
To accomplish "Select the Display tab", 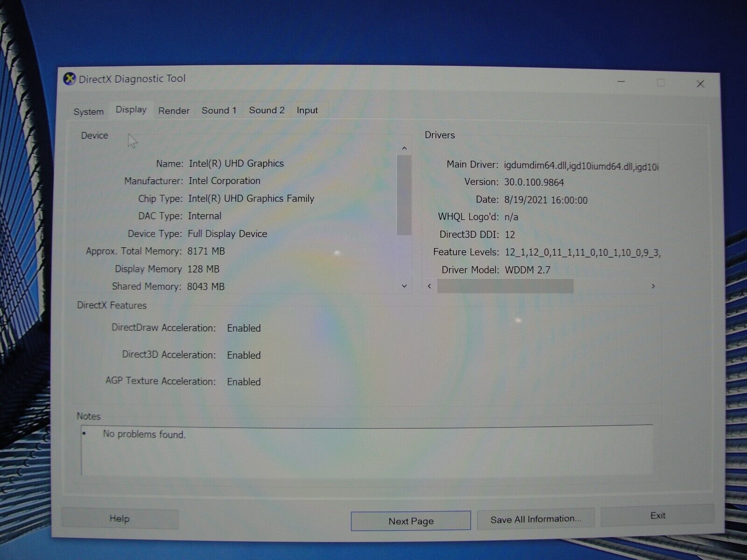I will [131, 110].
